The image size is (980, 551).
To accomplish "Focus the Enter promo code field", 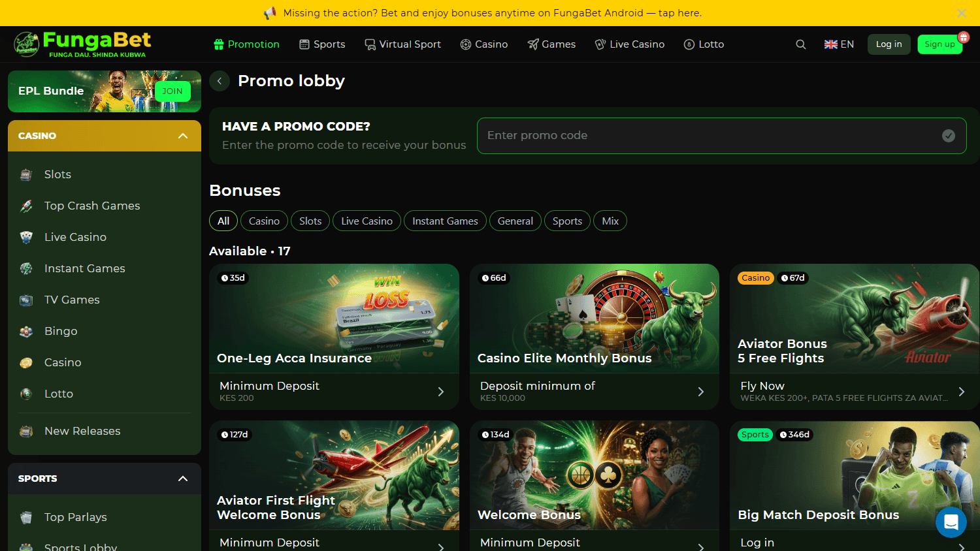I will 721,136.
